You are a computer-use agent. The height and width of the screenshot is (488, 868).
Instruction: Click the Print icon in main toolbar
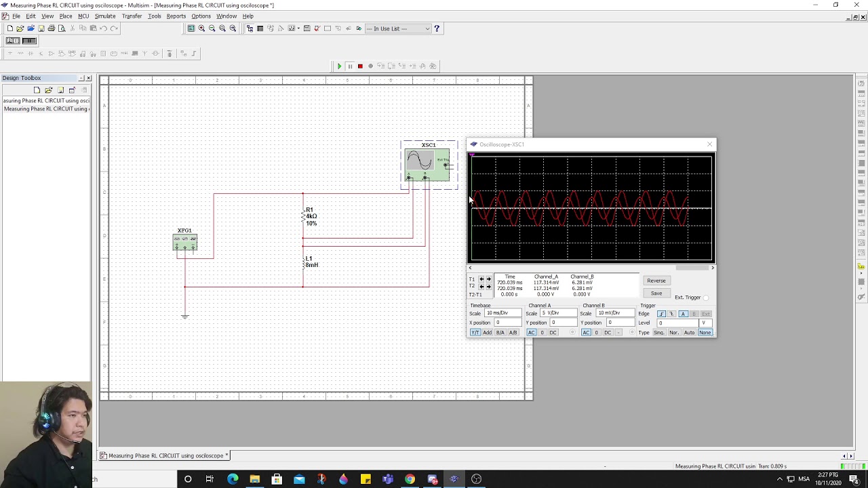(x=52, y=28)
